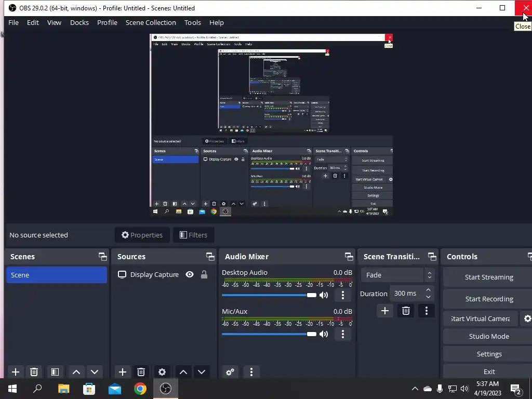Add a new source with plus icon
The height and width of the screenshot is (399, 532).
click(x=123, y=372)
